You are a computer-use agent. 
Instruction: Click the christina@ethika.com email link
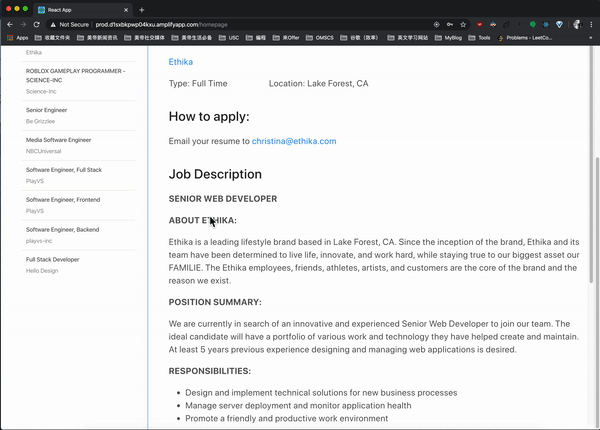(294, 141)
